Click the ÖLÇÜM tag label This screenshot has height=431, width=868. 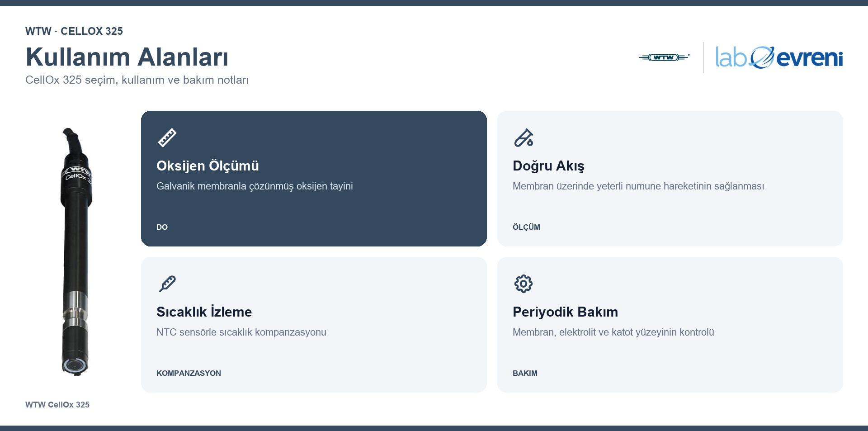click(526, 227)
